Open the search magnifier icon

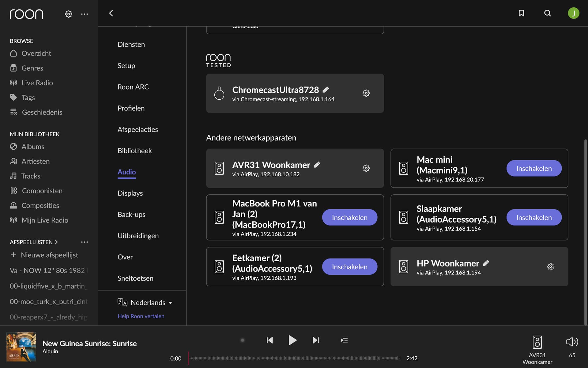(x=548, y=13)
